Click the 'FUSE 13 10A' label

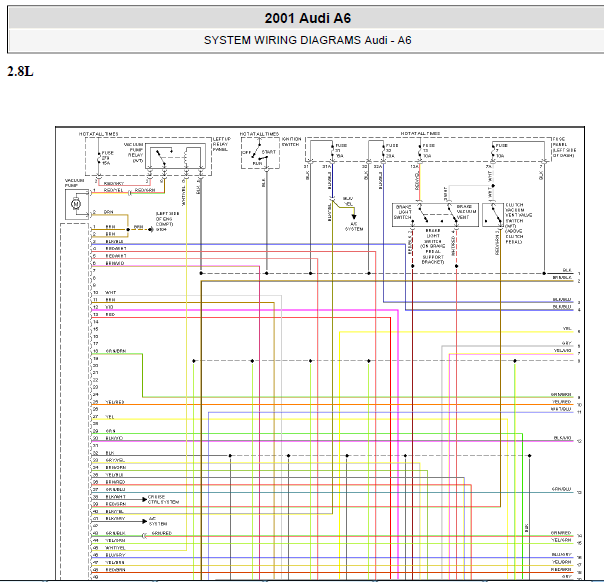(428, 151)
